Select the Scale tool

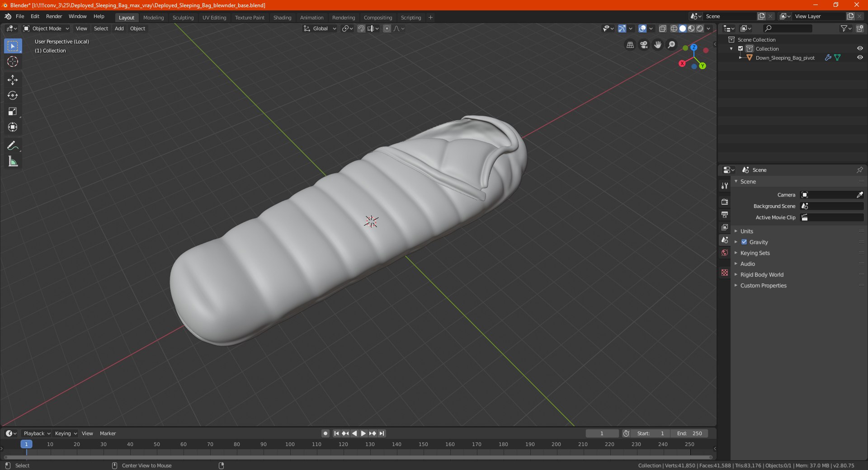[x=13, y=112]
